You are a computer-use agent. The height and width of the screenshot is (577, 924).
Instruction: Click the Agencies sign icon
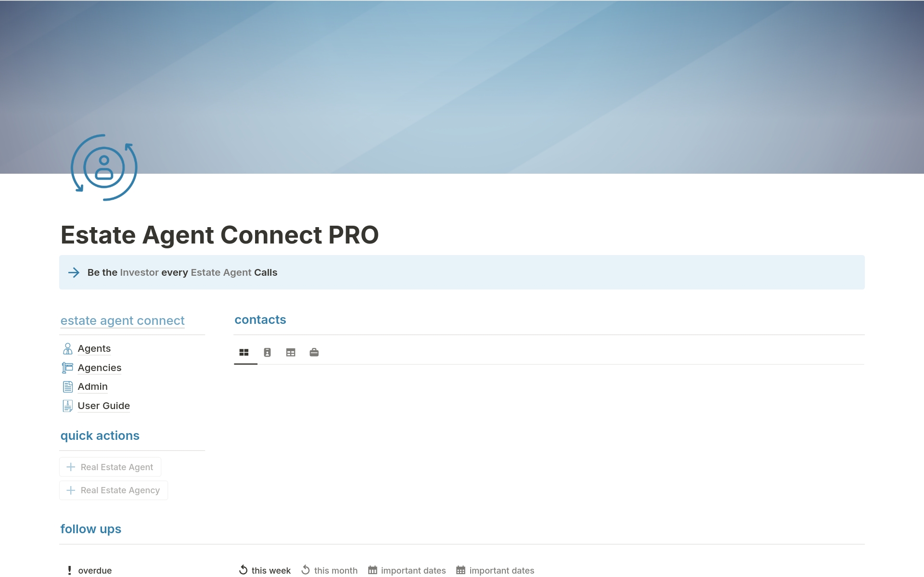(68, 368)
